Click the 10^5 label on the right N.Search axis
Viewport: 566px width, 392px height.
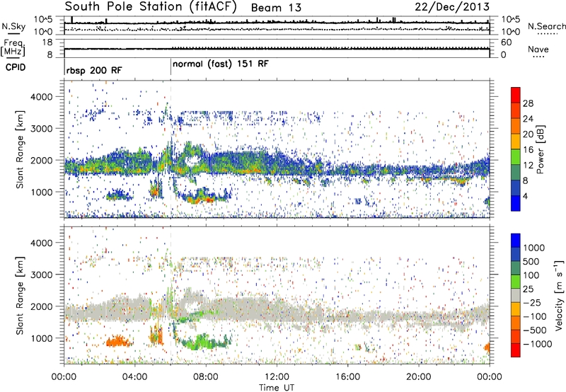511,20
